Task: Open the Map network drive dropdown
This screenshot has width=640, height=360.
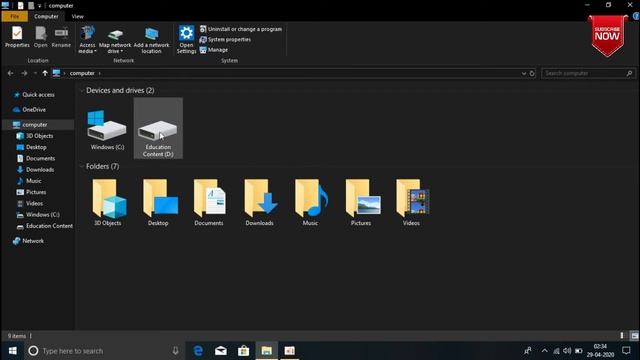Action: [x=115, y=40]
